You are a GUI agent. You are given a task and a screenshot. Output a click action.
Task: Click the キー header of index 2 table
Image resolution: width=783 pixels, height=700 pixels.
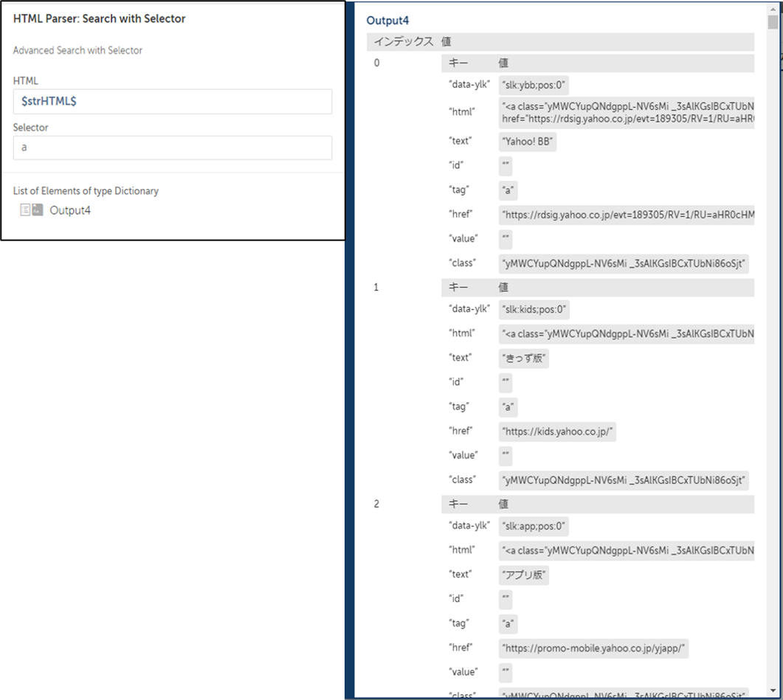[x=458, y=504]
